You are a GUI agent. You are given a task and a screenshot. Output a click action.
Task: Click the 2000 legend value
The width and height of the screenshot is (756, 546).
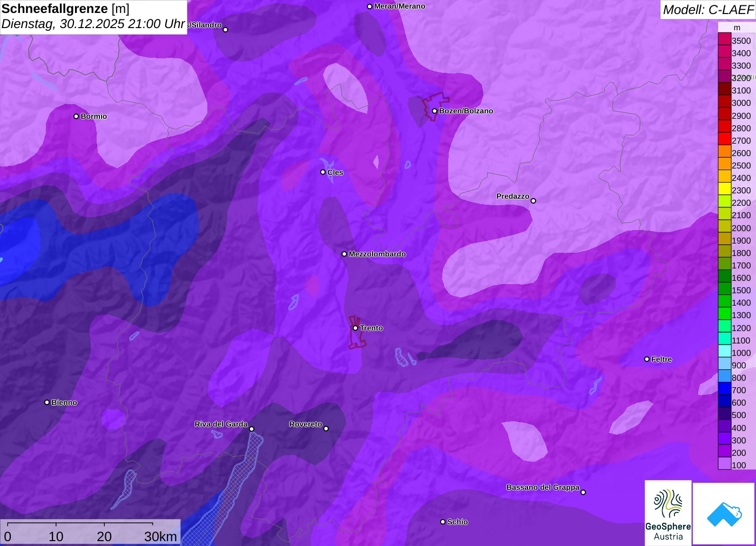click(741, 228)
